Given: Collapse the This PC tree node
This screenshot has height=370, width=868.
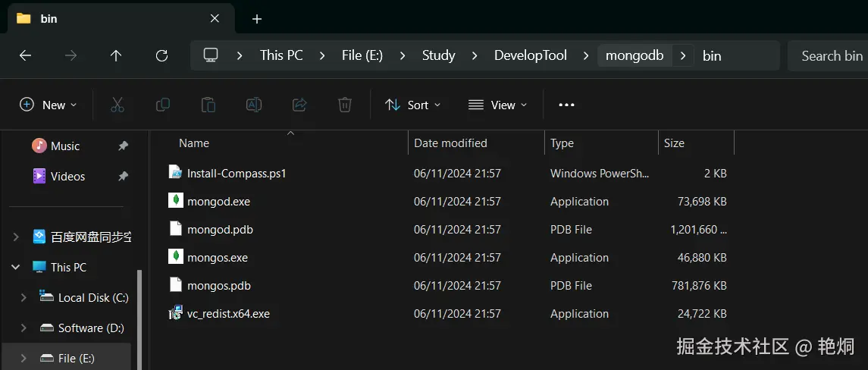Looking at the screenshot, I should (16, 267).
